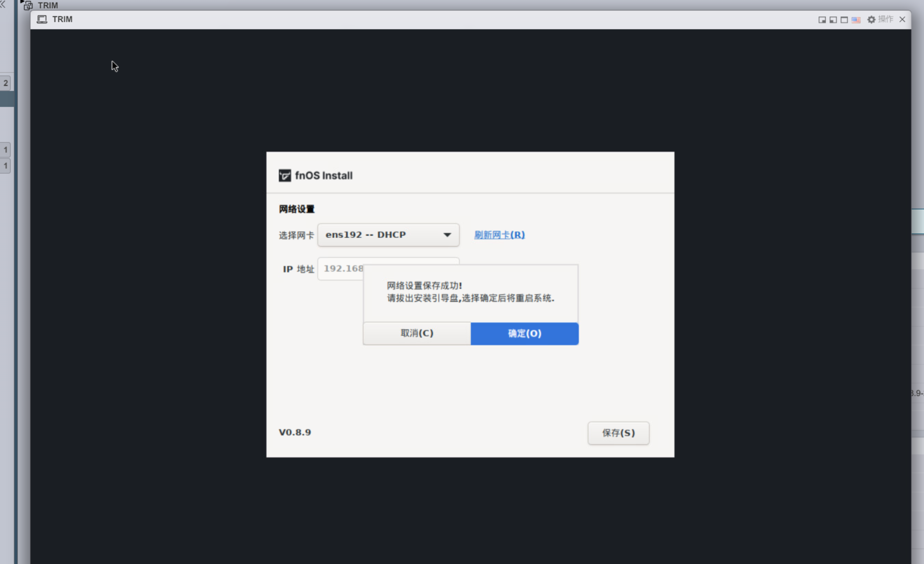Click the 刷新网卡(R) refresh link
The height and width of the screenshot is (564, 924).
tap(499, 235)
